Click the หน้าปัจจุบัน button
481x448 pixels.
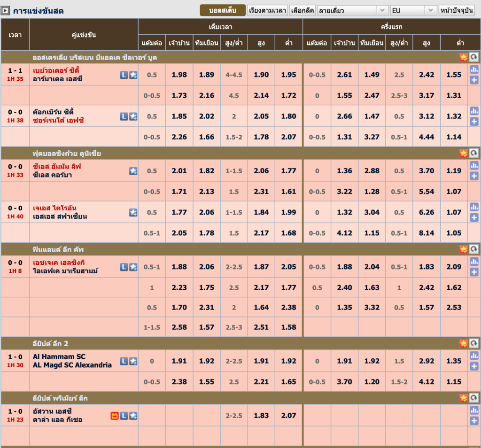457,10
